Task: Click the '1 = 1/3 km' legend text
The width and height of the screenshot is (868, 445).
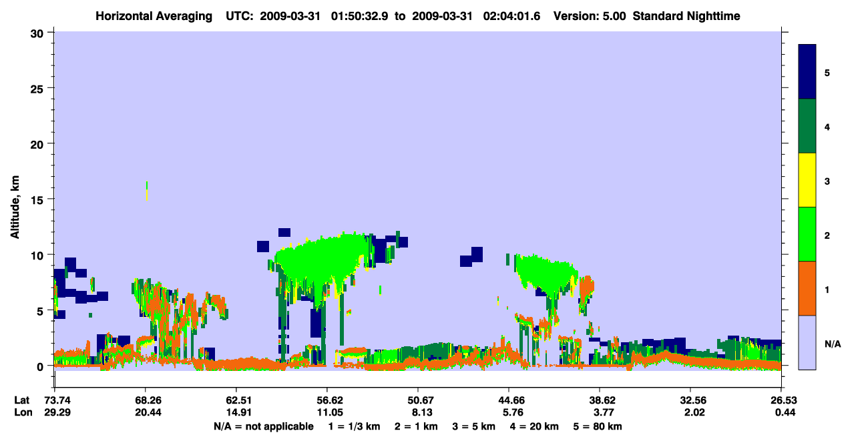Action: 353,426
